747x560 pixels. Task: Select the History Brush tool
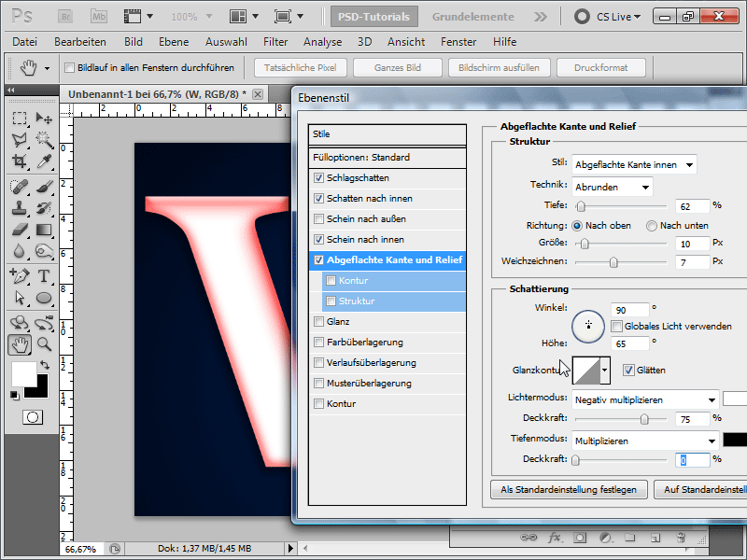pyautogui.click(x=44, y=208)
